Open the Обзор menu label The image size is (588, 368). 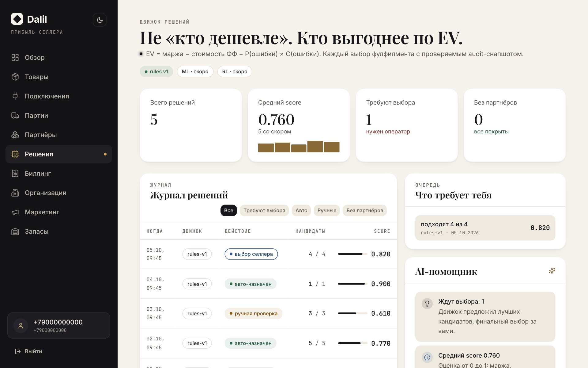(35, 57)
